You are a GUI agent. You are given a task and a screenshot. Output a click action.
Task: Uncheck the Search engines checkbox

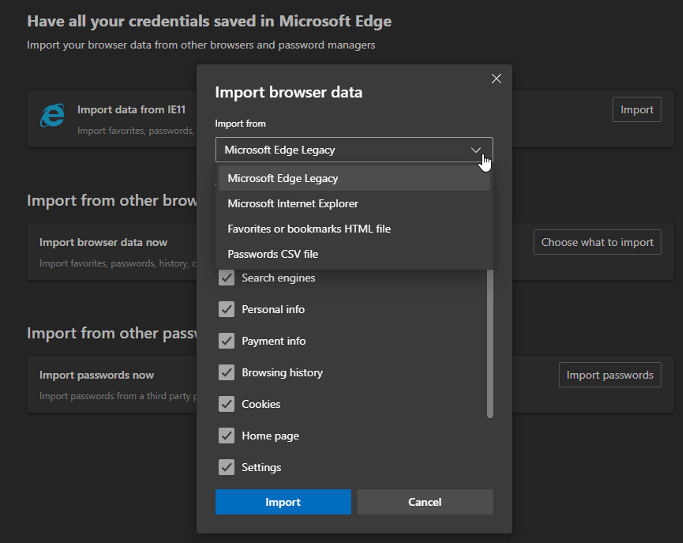(226, 278)
